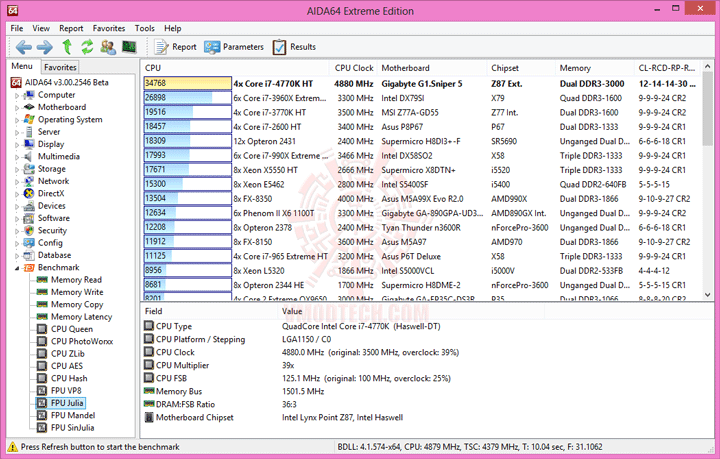The height and width of the screenshot is (459, 720).
Task: Expand the Motherboard tree node
Action: [x=17, y=108]
